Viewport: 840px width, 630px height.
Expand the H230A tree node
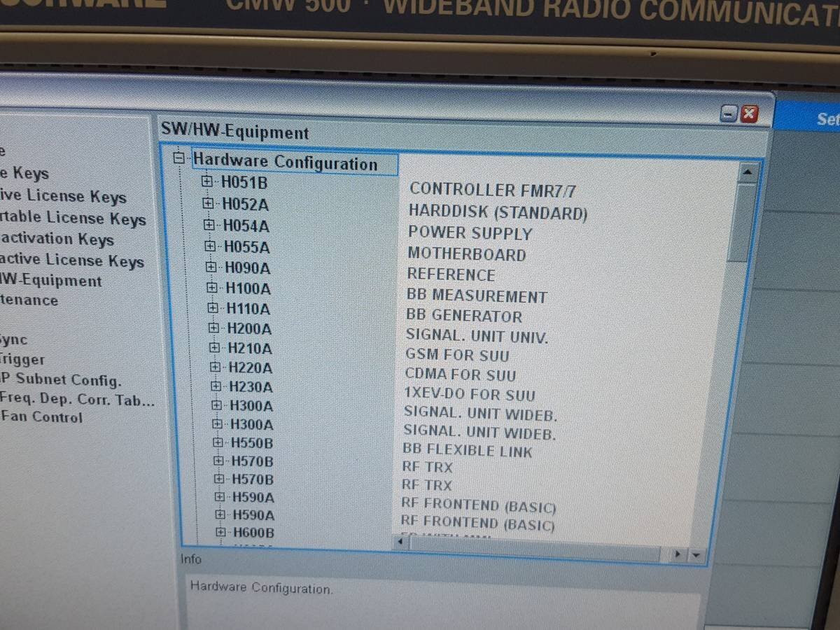coord(216,386)
